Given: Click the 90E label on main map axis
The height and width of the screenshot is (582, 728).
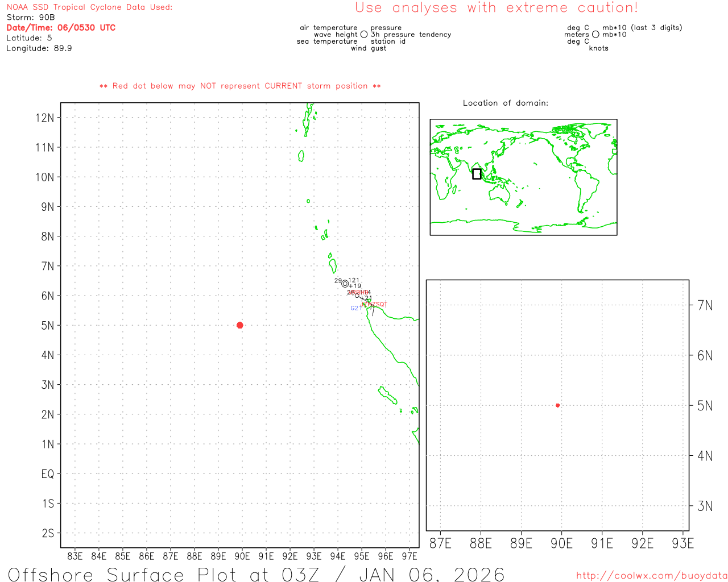Looking at the screenshot, I should (x=242, y=556).
